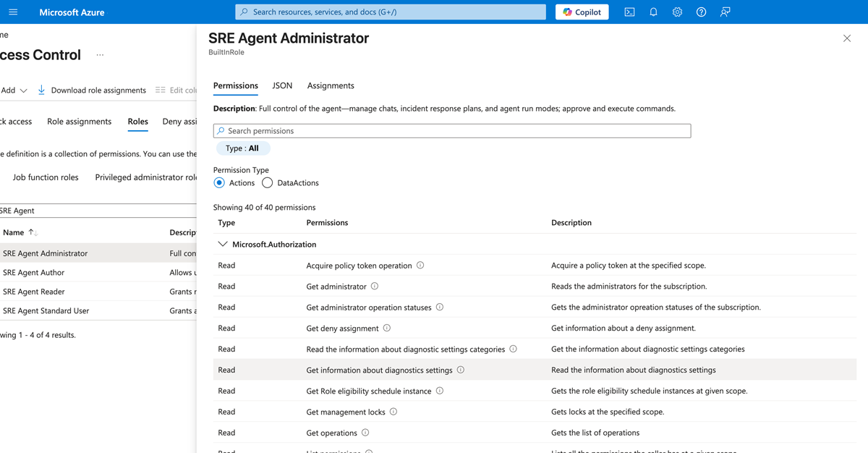Select Privileged administrator roles tab
868x453 pixels.
tap(145, 177)
